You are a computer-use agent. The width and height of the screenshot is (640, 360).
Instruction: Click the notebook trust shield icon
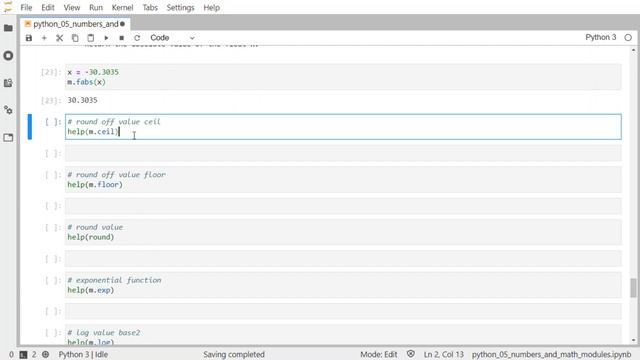(x=411, y=354)
